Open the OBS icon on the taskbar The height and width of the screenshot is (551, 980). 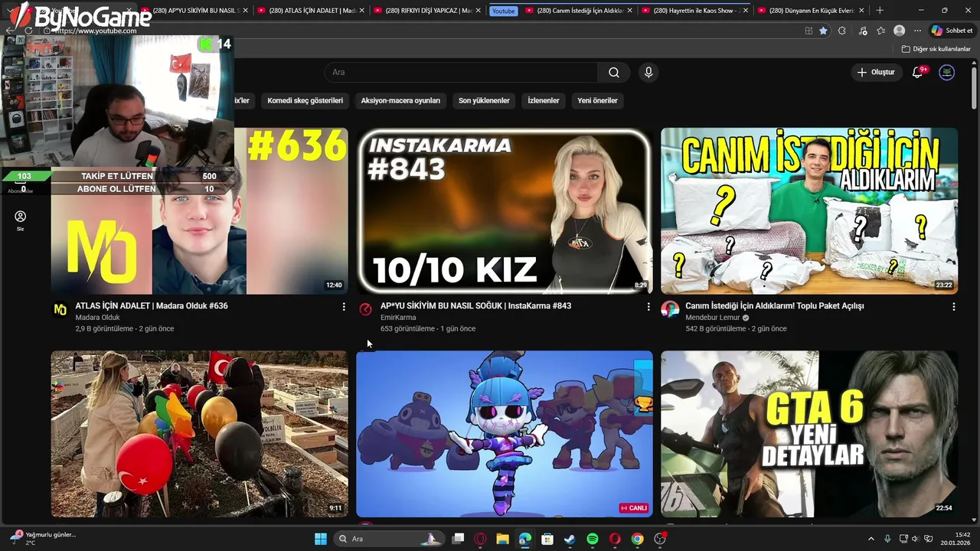(660, 539)
